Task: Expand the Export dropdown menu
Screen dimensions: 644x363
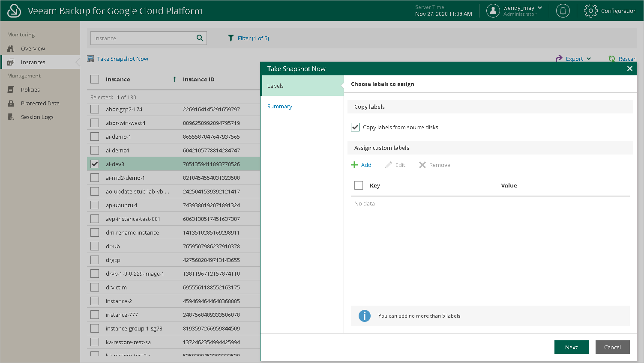Action: [574, 59]
